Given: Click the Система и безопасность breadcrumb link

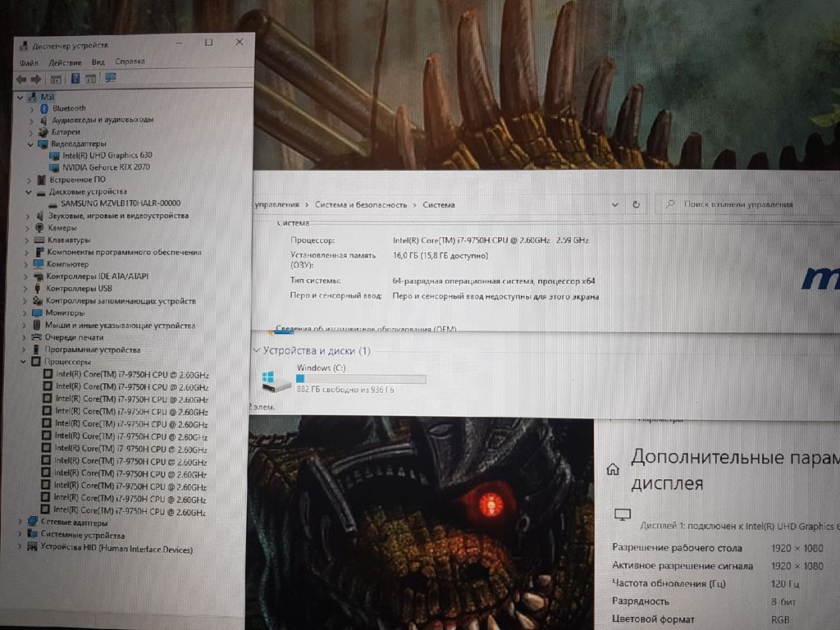Looking at the screenshot, I should (362, 205).
